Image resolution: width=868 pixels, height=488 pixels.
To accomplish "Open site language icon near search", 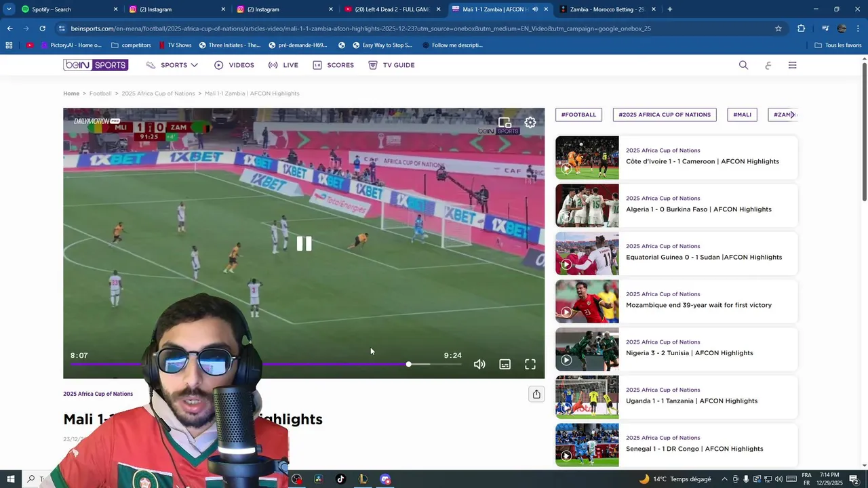I will pyautogui.click(x=768, y=65).
